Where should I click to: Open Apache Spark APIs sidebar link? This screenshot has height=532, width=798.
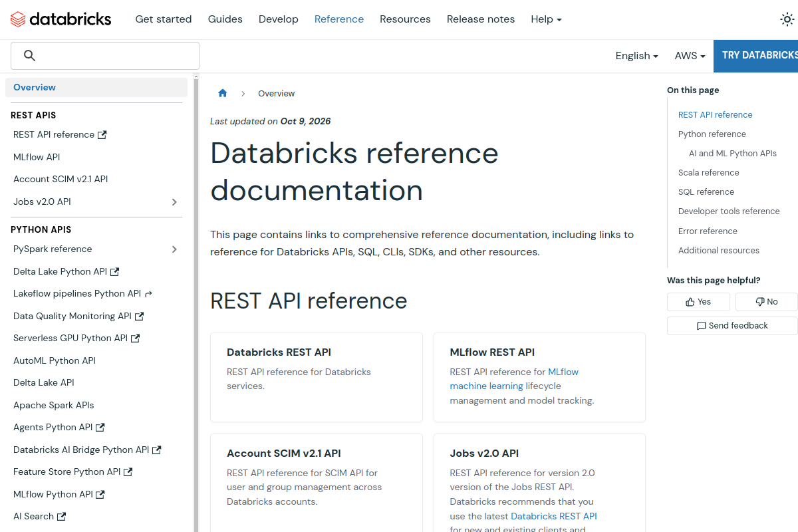tap(54, 406)
